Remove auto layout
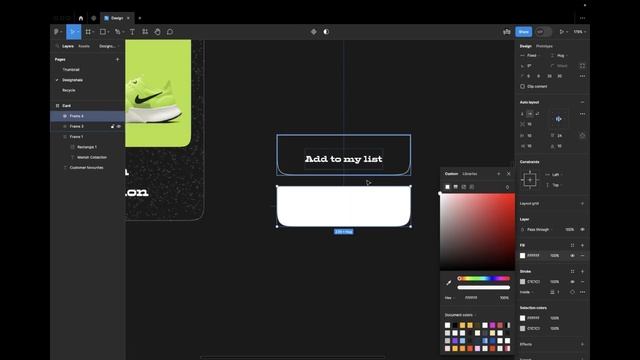 tap(582, 102)
